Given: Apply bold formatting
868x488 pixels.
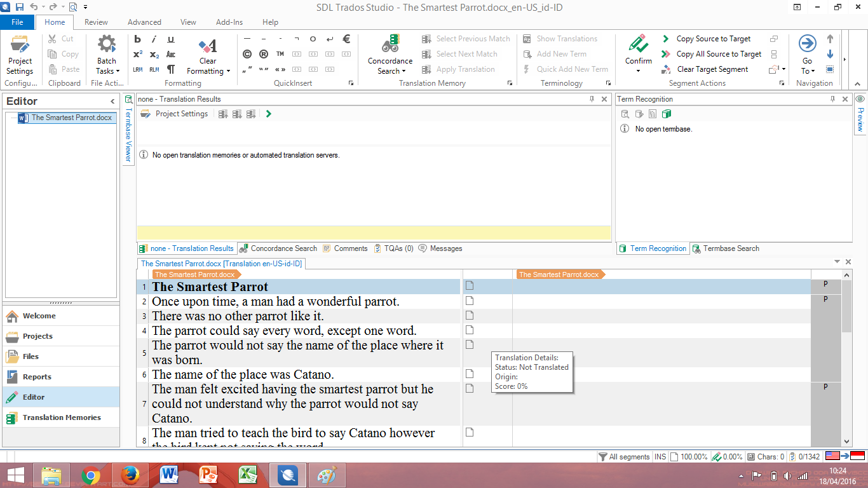Looking at the screenshot, I should pyautogui.click(x=138, y=39).
